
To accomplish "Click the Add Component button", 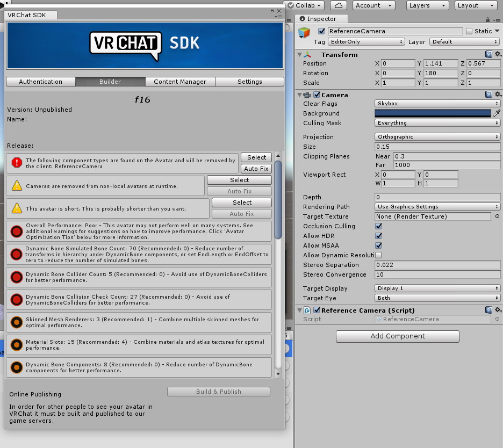I will [x=398, y=336].
